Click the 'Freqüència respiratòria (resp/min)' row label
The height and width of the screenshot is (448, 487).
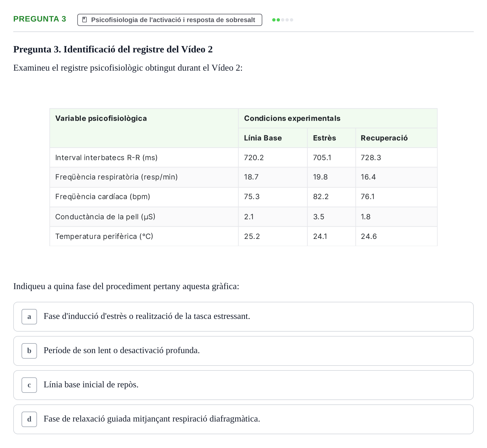tap(117, 177)
